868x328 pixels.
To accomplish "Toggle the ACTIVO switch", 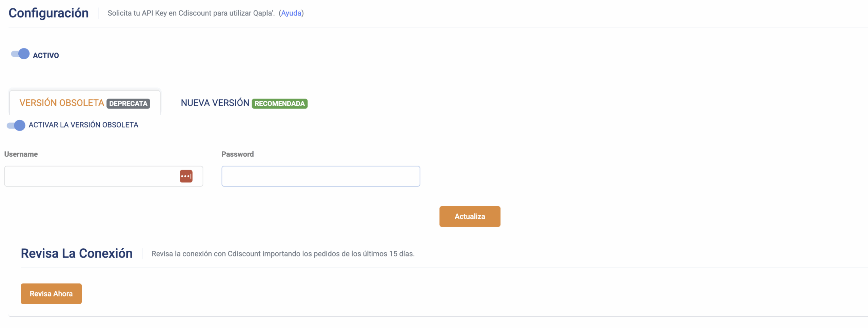I will pyautogui.click(x=20, y=54).
